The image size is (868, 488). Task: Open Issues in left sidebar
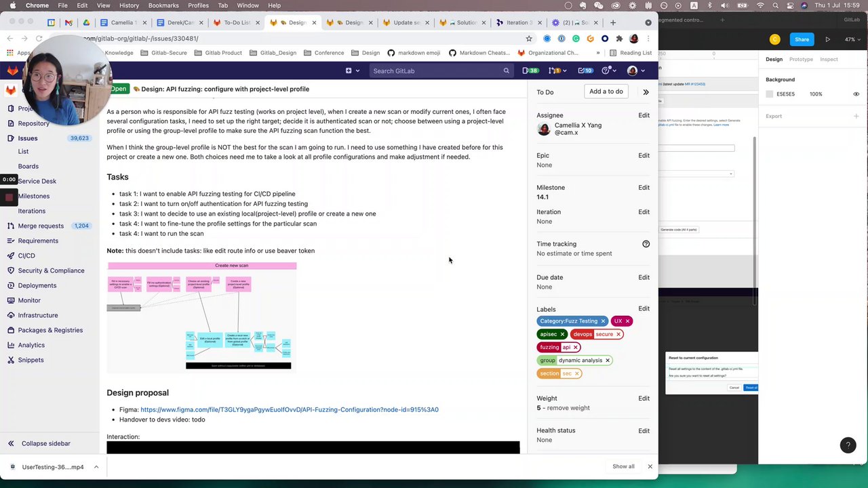tap(28, 138)
